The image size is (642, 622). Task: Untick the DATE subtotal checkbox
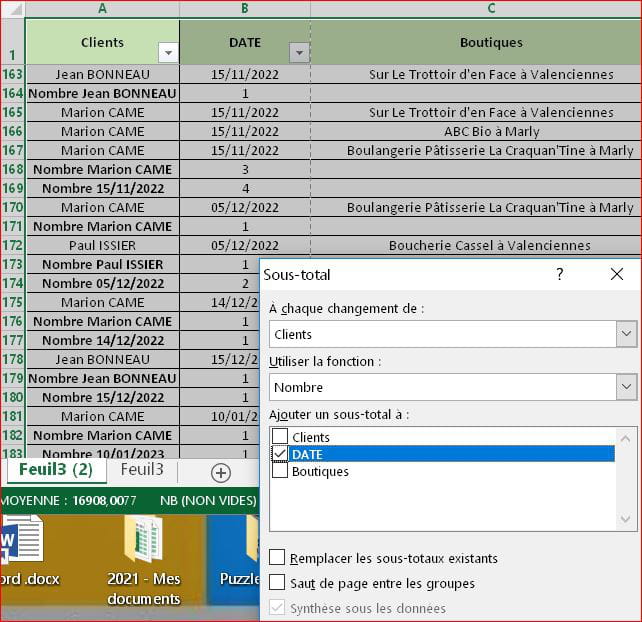click(280, 454)
